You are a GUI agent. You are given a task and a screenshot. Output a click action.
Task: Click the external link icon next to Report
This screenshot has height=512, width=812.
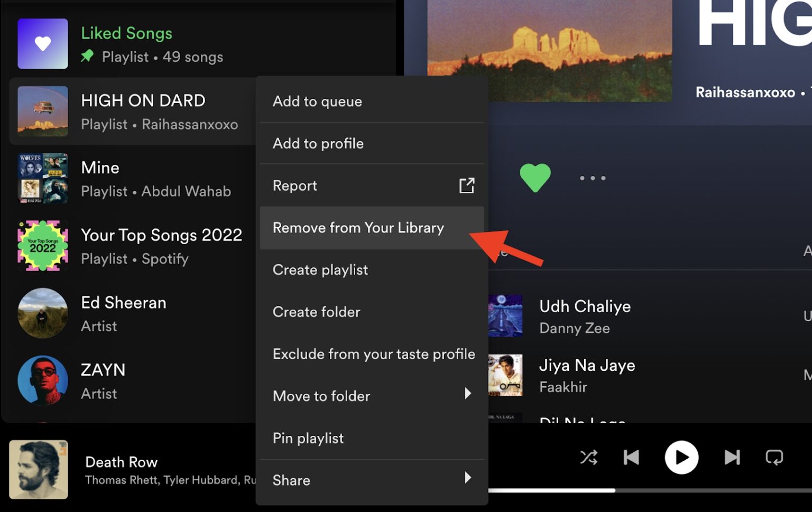point(467,185)
